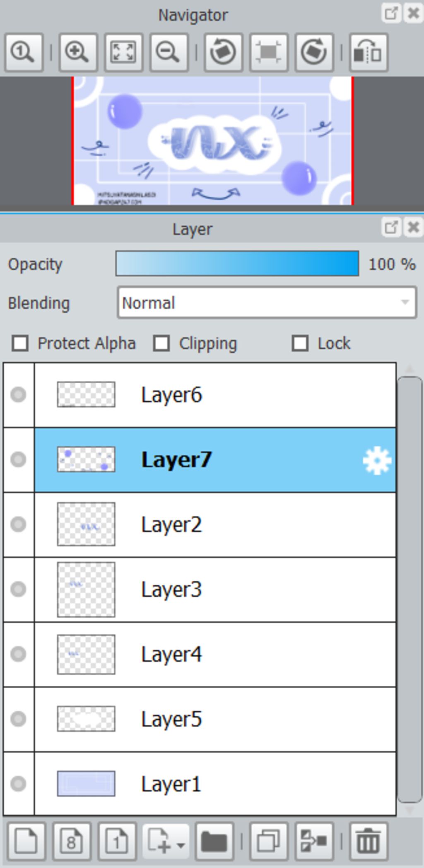This screenshot has width=424, height=868.
Task: Click the Zoom In magnifier icon
Action: tap(77, 52)
